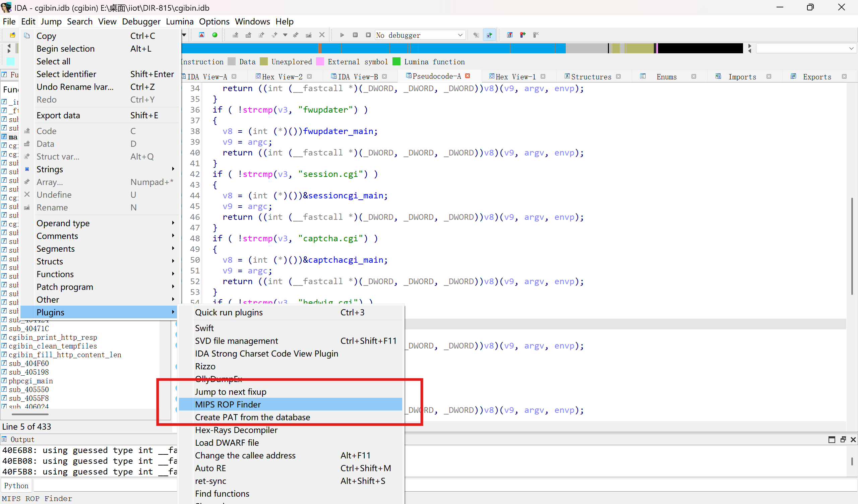This screenshot has height=504, width=858.
Task: Click the rename pencil toolbar icon
Action: (x=308, y=35)
